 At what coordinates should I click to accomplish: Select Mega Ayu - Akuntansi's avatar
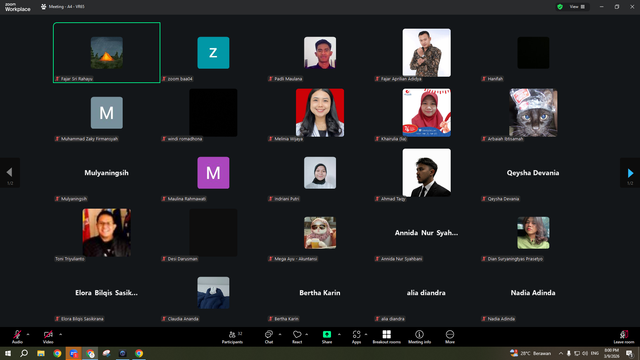(x=320, y=233)
